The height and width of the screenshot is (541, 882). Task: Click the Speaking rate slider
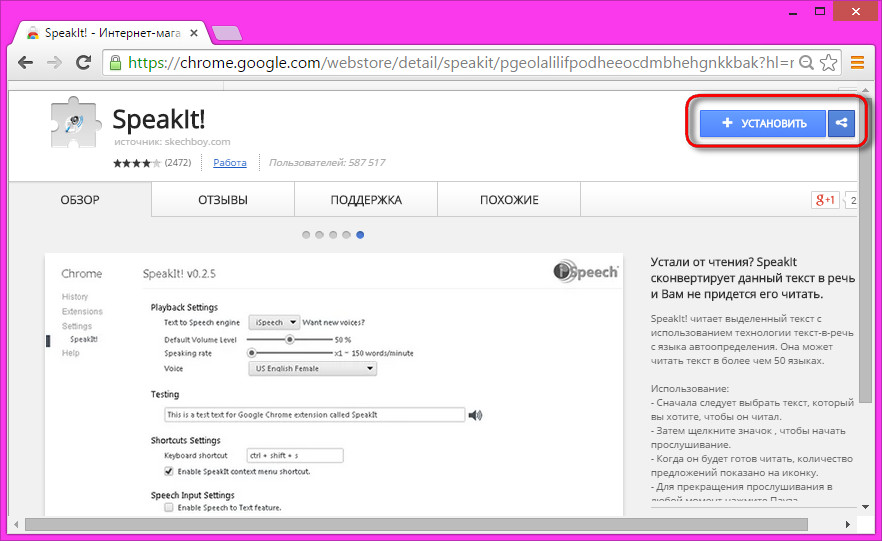click(x=290, y=353)
